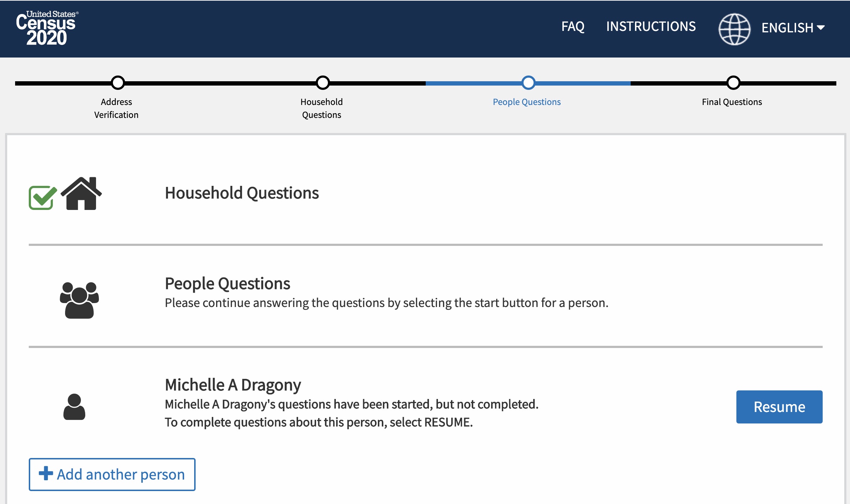Click the Michelle A Dragony name heading

coord(233,385)
